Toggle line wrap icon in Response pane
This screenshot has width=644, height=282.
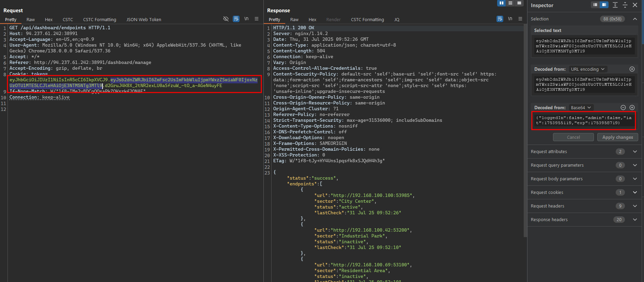coord(500,19)
